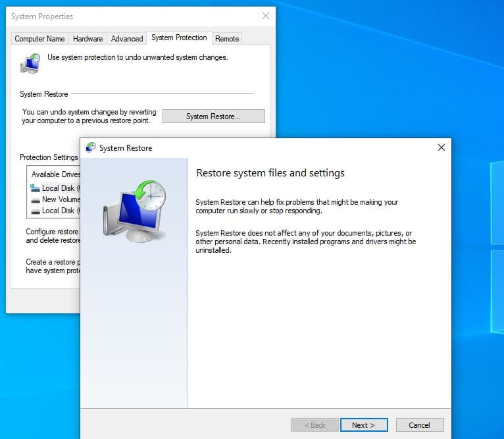The width and height of the screenshot is (504, 439).
Task: Click the New Volume drive icon
Action: coord(35,199)
